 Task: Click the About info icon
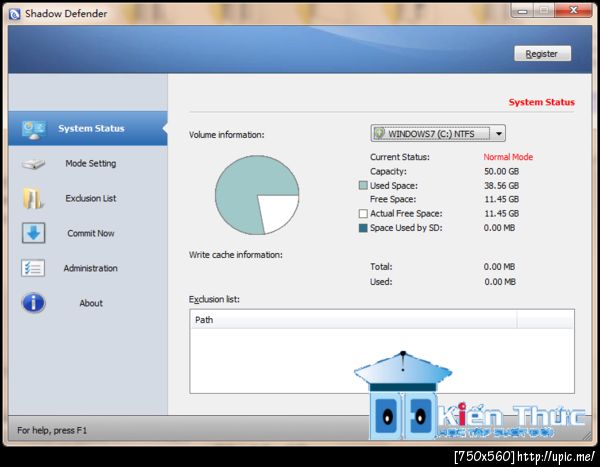click(34, 303)
